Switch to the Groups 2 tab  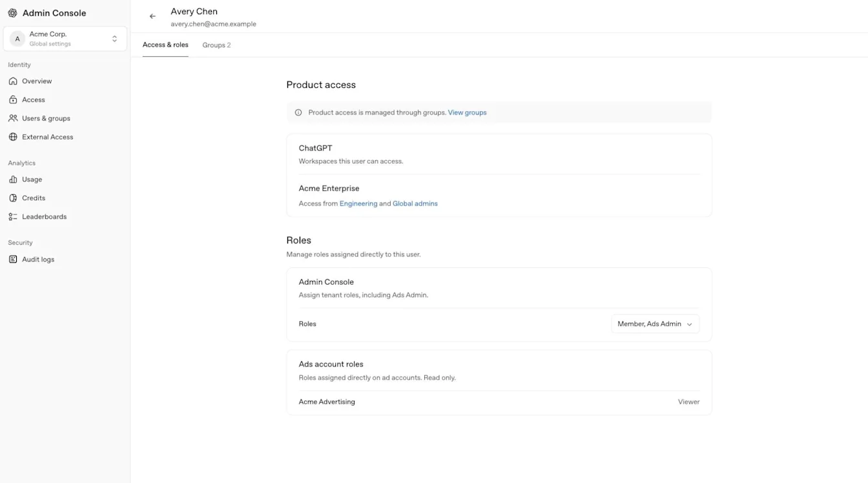(216, 45)
